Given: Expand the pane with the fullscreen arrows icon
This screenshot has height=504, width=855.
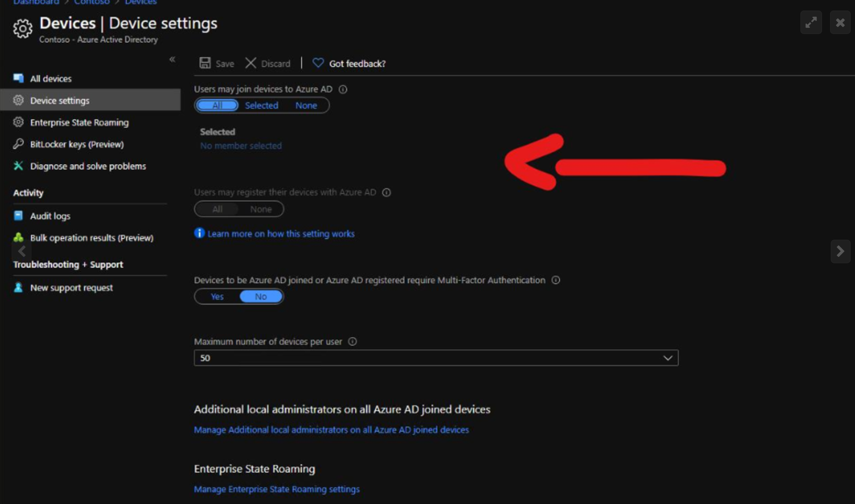Looking at the screenshot, I should coord(811,22).
